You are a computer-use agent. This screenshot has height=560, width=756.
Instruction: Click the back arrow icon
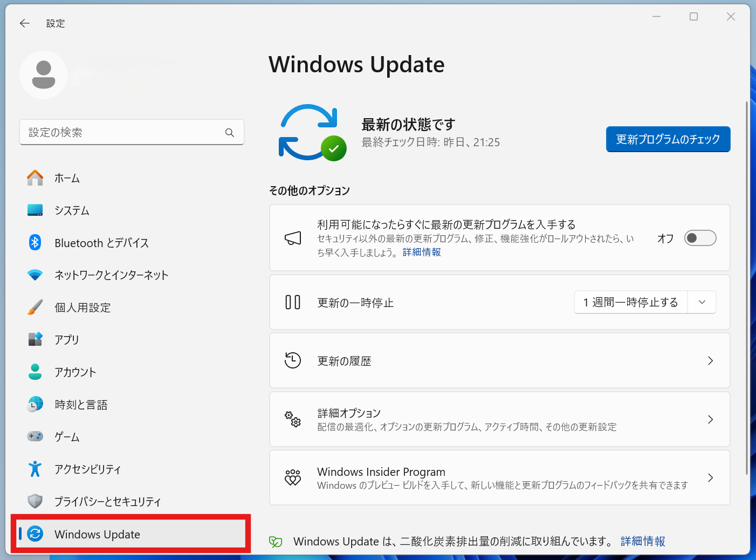click(24, 23)
